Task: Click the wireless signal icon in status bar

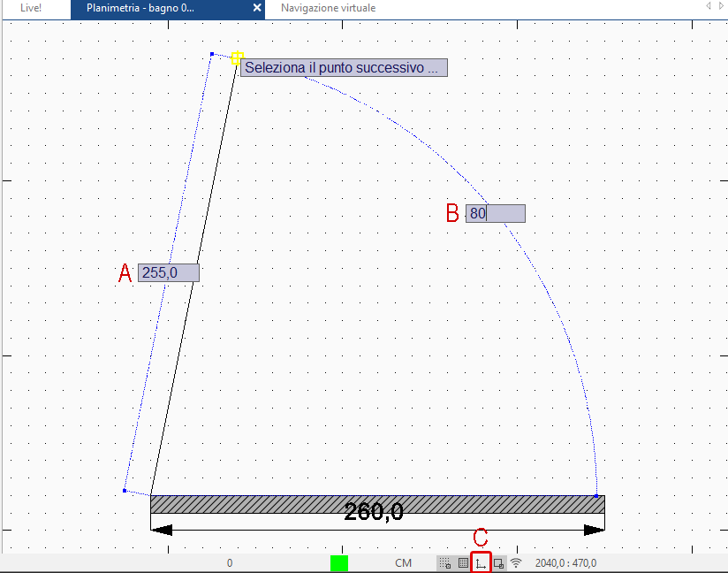Action: [516, 563]
